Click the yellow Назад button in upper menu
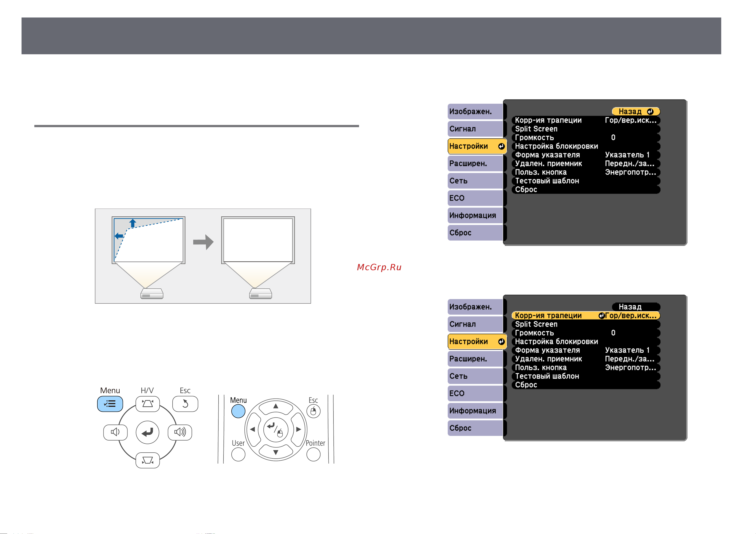 tap(636, 111)
